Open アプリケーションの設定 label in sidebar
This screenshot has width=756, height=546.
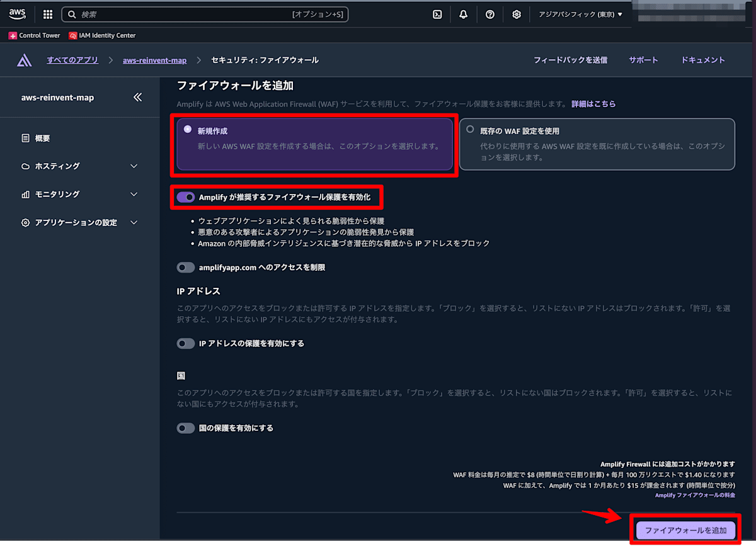[x=76, y=223]
